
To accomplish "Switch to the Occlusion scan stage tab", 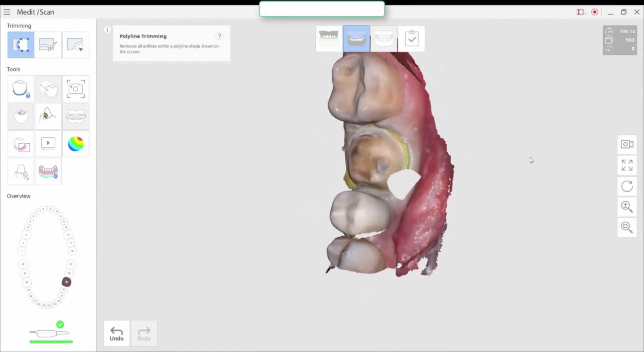I will (x=384, y=39).
